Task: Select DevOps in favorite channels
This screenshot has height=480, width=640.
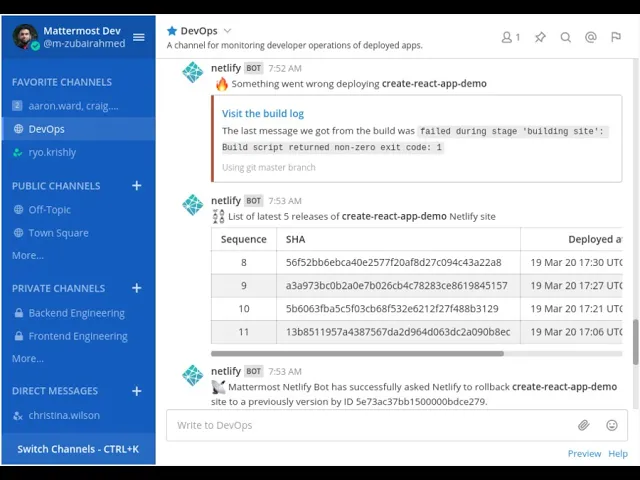Action: (78, 129)
